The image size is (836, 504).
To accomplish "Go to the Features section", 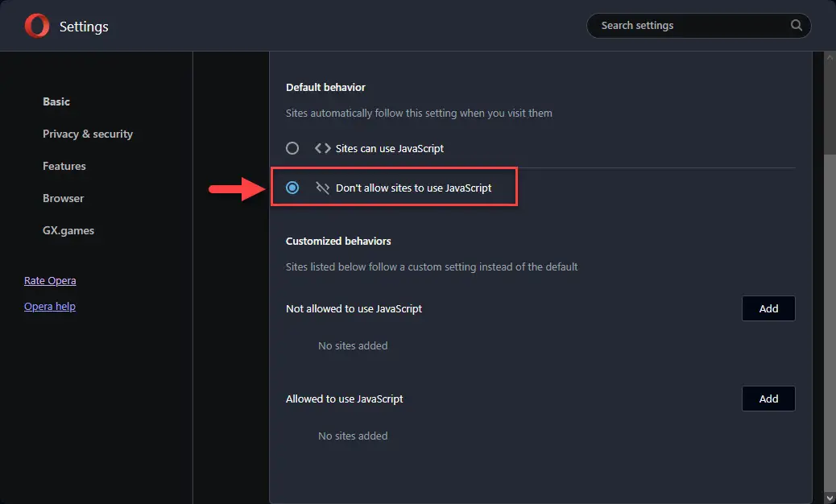I will pyautogui.click(x=64, y=166).
